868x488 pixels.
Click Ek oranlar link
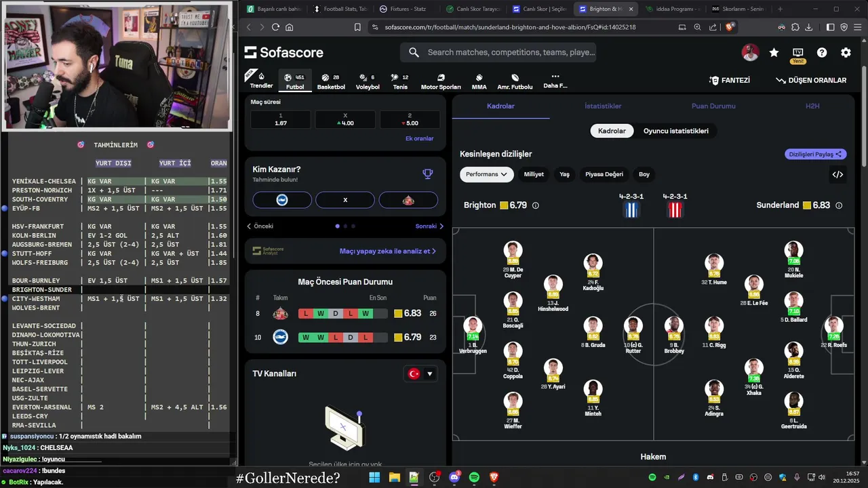point(419,138)
